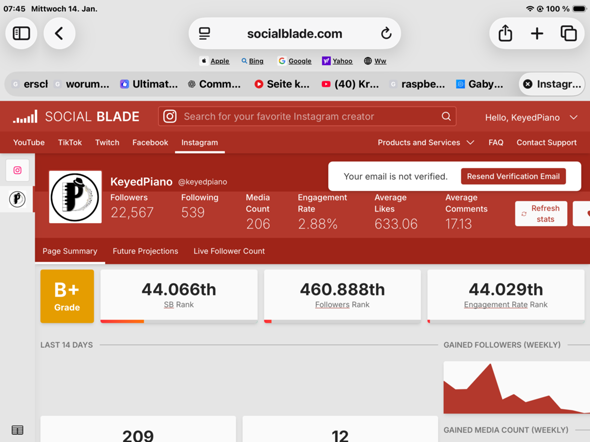Click the Refresh stats button
590x442 pixels.
coord(541,214)
